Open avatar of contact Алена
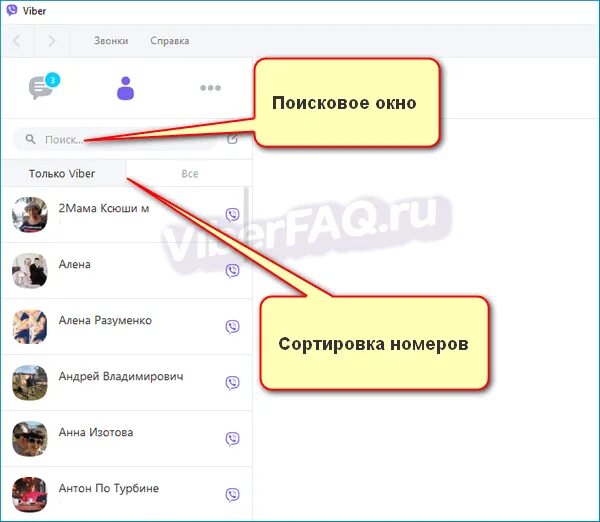 pos(30,271)
